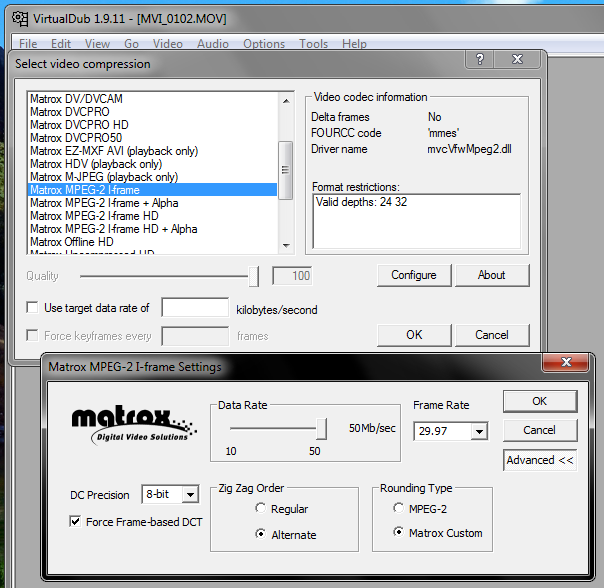Click codec list scroll up arrow

tap(286, 101)
